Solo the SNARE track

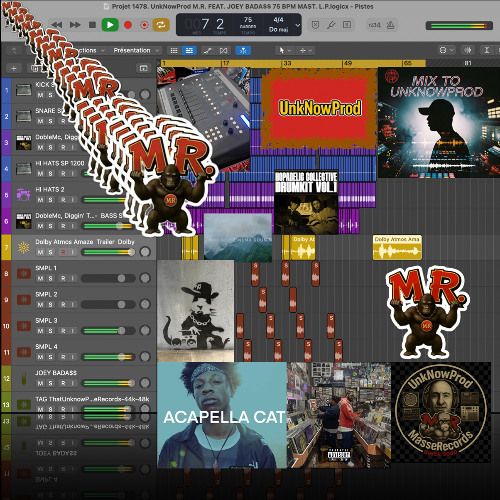click(50, 121)
